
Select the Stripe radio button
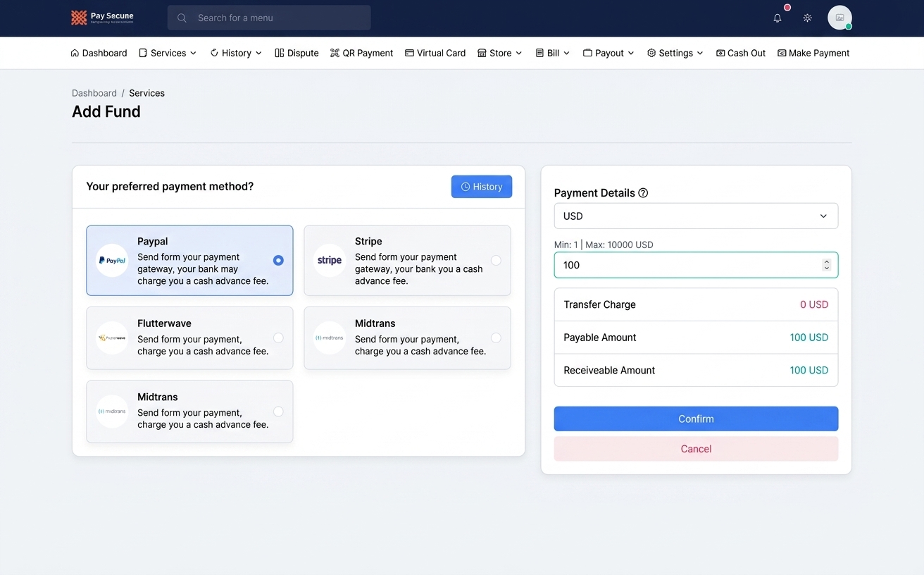point(496,260)
